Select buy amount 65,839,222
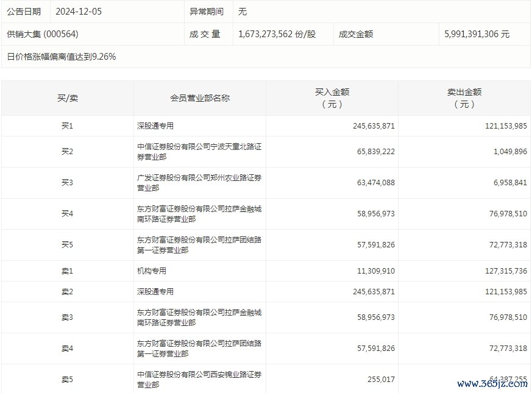The height and width of the screenshot is (393, 532). (x=375, y=151)
